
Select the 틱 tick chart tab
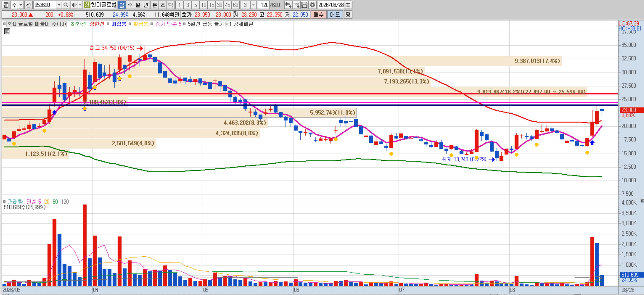coord(171,5)
